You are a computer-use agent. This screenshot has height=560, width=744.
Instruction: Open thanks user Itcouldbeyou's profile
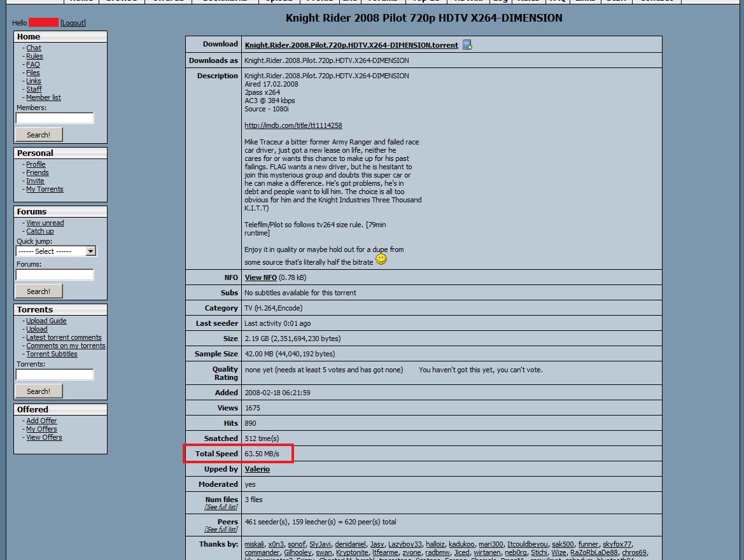pyautogui.click(x=527, y=544)
